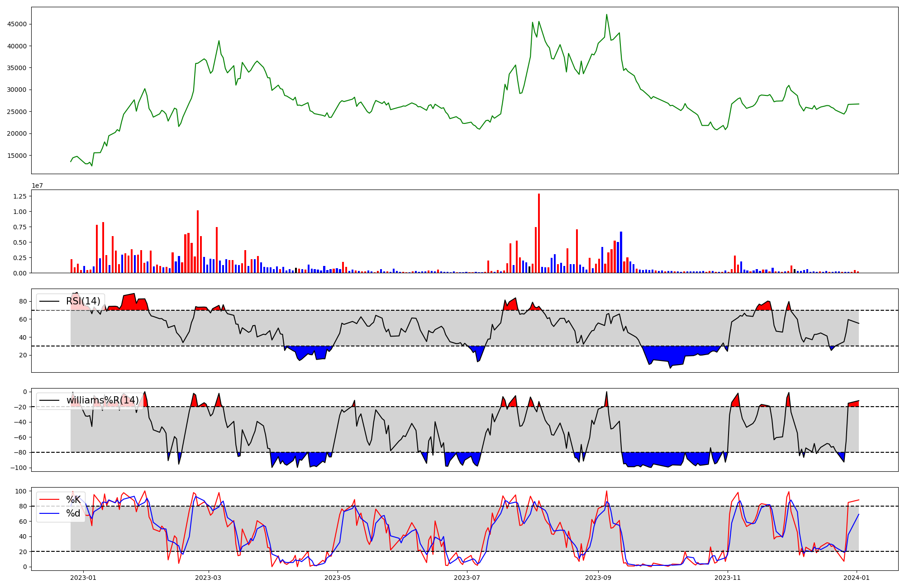Viewport: 905px width, 588px height.
Task: Select the %d legend entry text
Action: pos(73,513)
